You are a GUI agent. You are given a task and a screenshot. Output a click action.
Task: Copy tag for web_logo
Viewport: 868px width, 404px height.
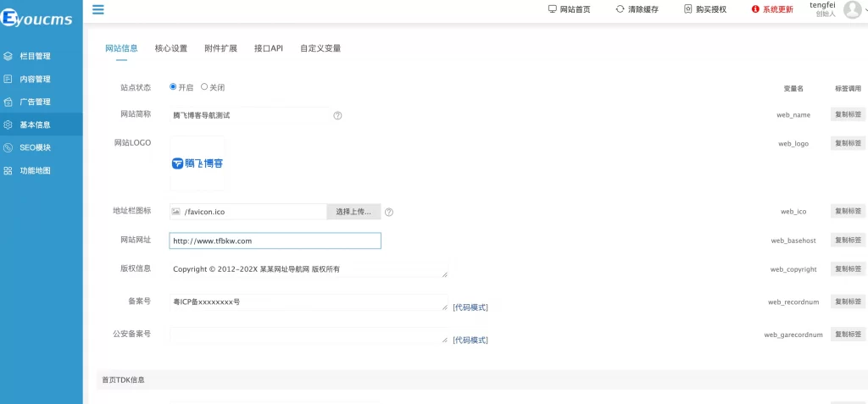(848, 143)
